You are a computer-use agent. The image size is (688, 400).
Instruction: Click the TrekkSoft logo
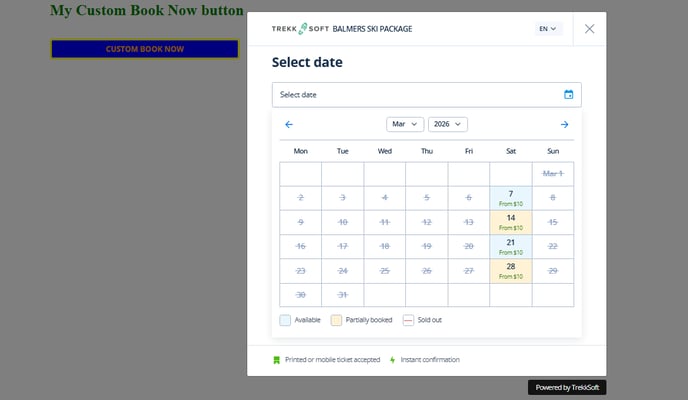pos(299,29)
